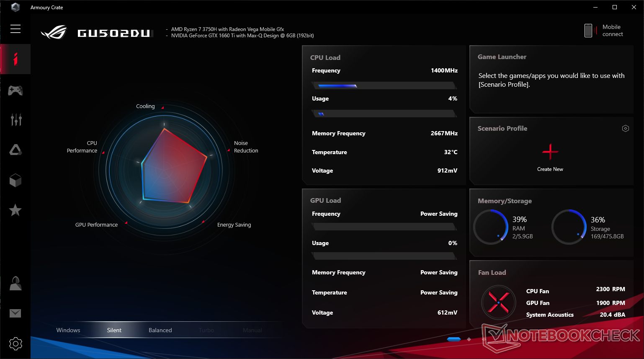
Task: Click the Create New plus icon
Action: [x=550, y=152]
